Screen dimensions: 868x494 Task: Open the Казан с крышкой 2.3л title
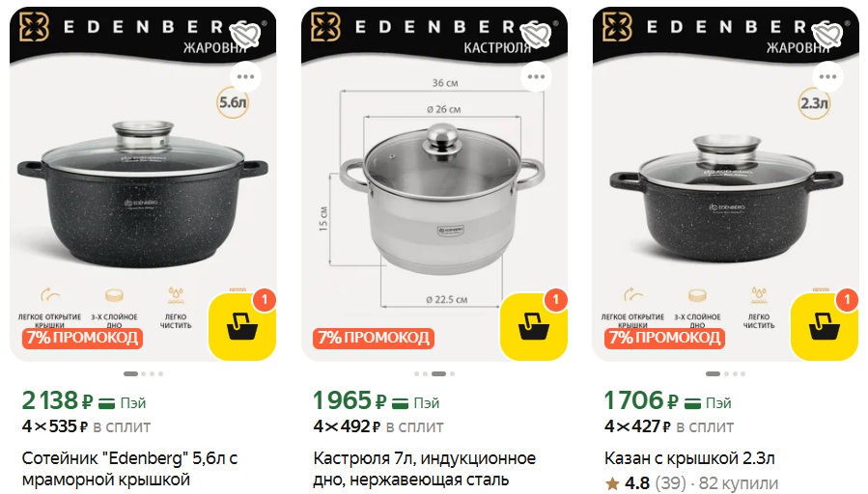(689, 458)
